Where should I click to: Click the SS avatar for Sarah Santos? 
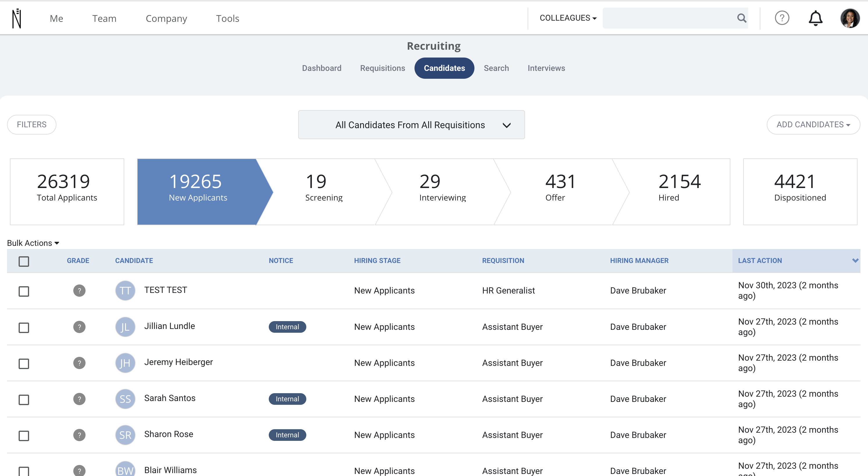click(125, 399)
